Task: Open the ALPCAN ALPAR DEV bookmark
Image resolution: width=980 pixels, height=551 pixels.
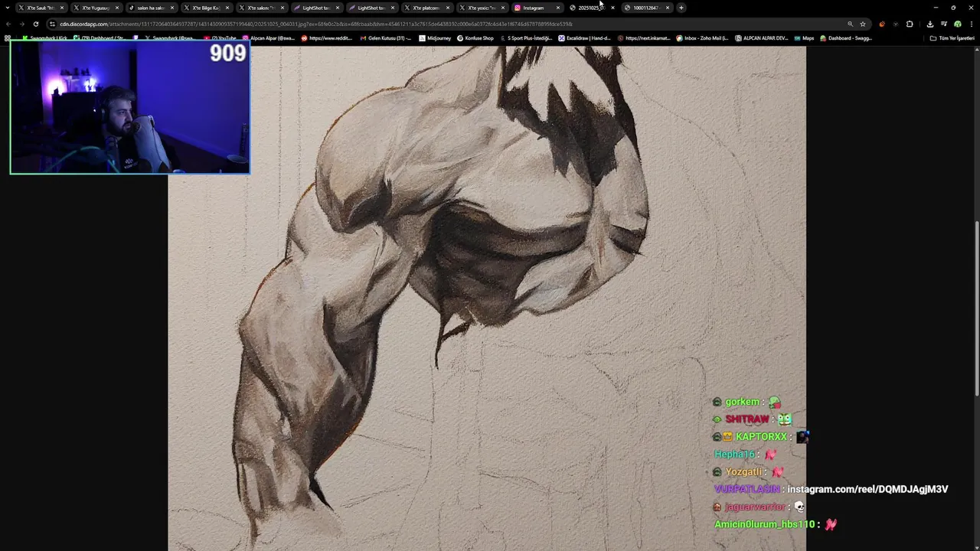Action: [x=761, y=38]
